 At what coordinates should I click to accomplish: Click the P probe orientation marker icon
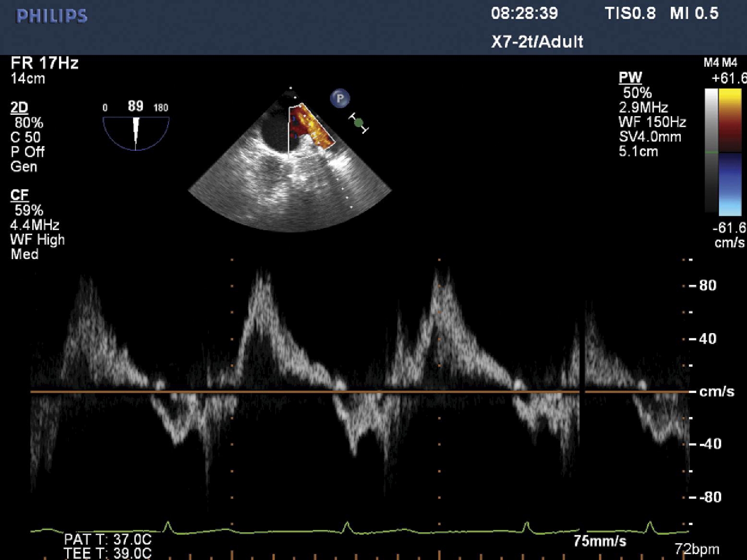pyautogui.click(x=340, y=98)
